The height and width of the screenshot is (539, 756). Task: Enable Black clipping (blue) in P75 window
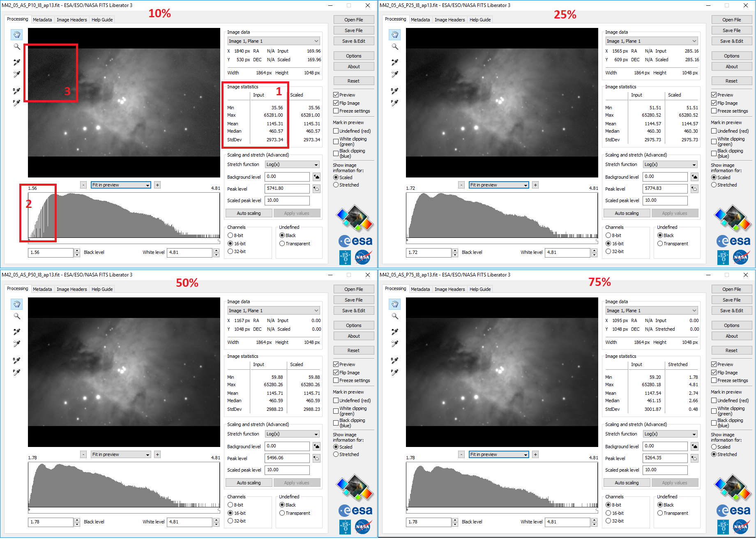pyautogui.click(x=714, y=423)
